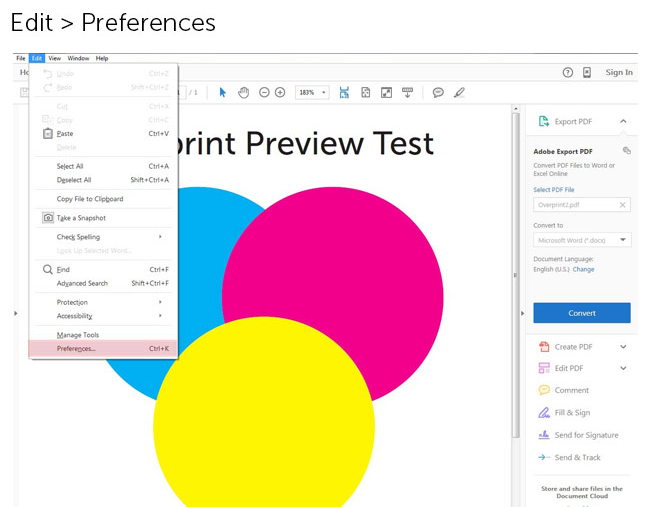Open the Convert to format dropdown
This screenshot has width=650, height=507.
582,240
